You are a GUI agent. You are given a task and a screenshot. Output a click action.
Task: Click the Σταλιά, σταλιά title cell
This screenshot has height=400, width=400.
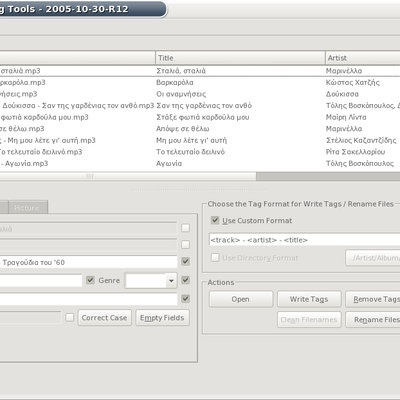tap(181, 71)
